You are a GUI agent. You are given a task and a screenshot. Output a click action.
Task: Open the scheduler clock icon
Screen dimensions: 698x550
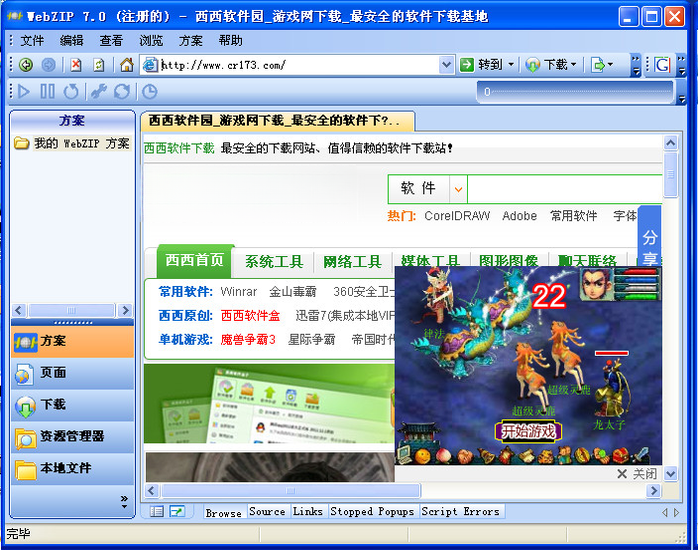click(150, 92)
